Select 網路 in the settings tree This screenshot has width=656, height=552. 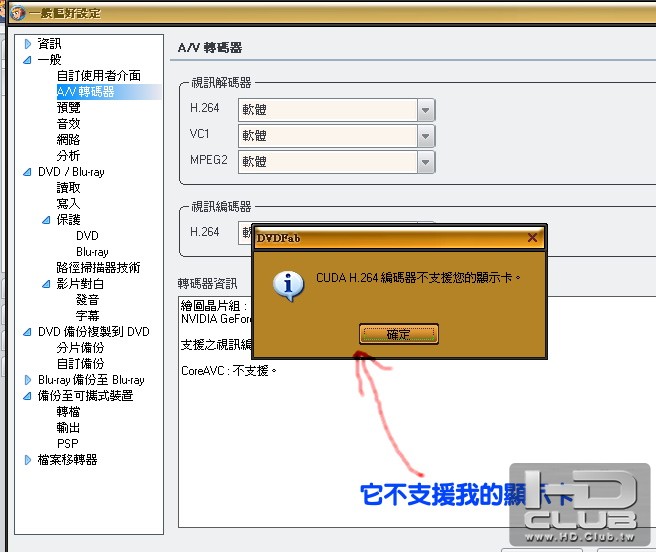68,140
